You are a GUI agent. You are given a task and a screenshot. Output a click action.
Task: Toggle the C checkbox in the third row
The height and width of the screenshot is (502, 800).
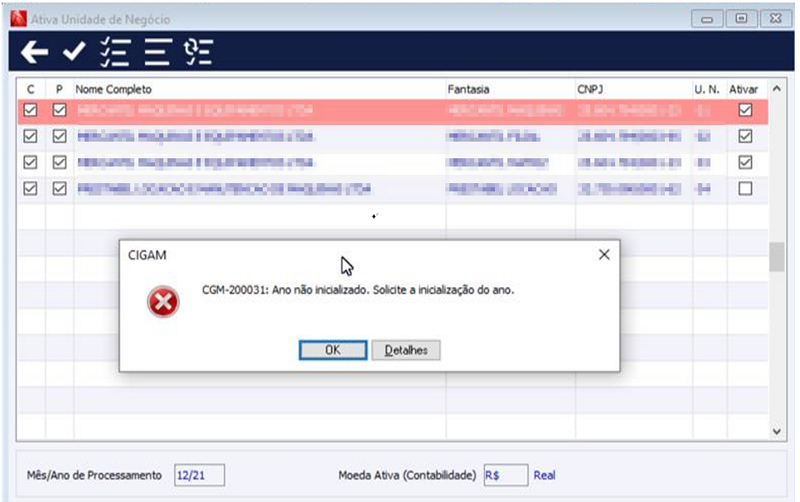(31, 163)
